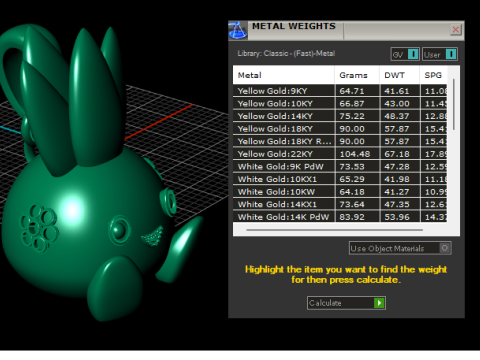Click the 66.87 grams value

(x=352, y=104)
